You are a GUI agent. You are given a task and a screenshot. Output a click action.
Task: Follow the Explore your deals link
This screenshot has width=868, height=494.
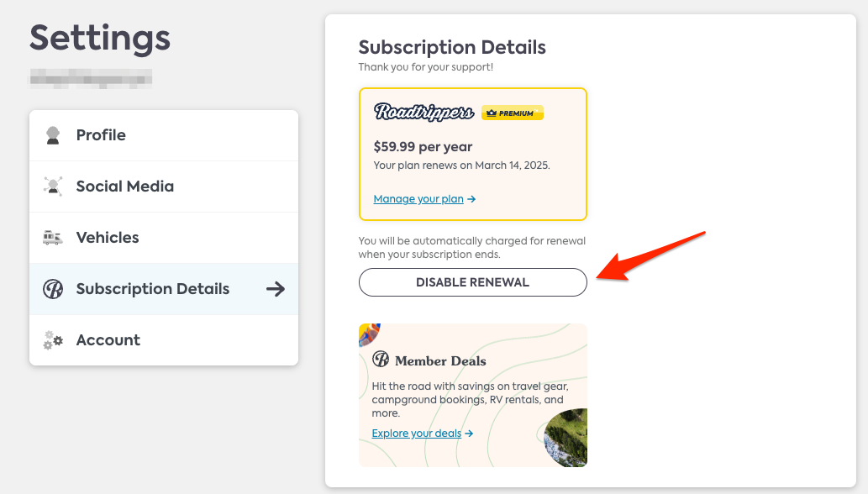coord(416,434)
